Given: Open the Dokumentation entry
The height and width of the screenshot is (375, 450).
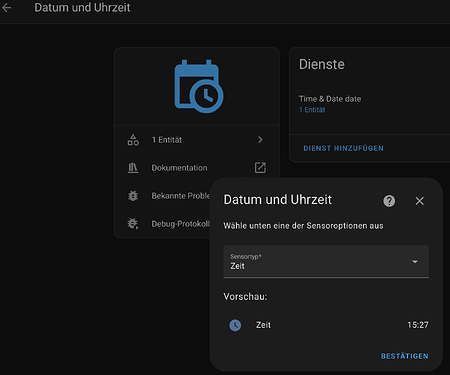Looking at the screenshot, I should (197, 168).
